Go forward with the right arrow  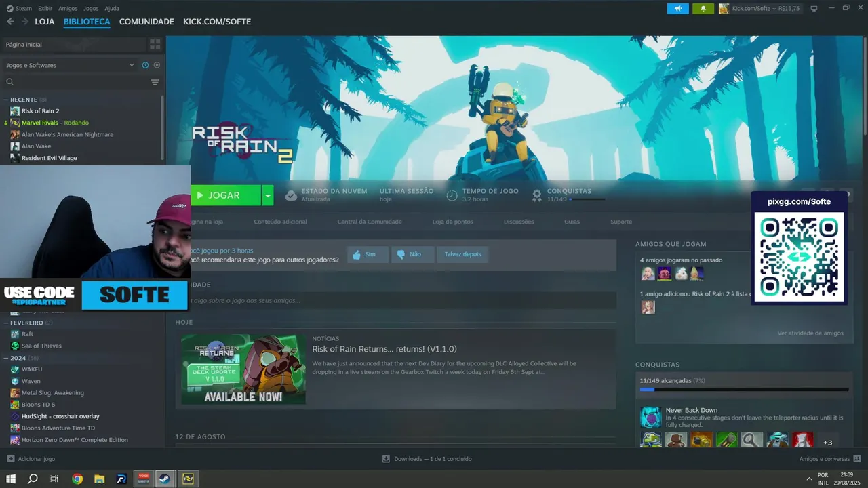click(25, 22)
